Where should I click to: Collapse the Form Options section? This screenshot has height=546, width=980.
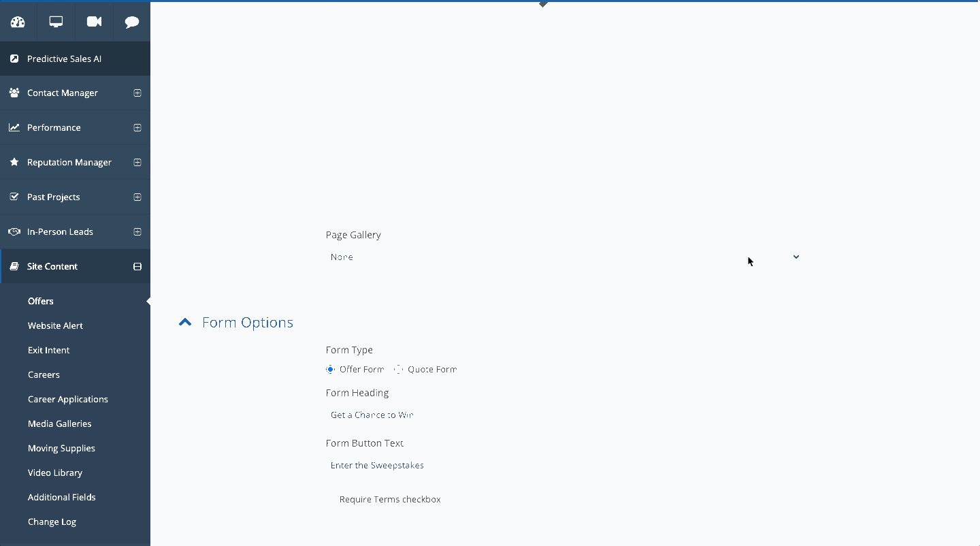pos(184,323)
